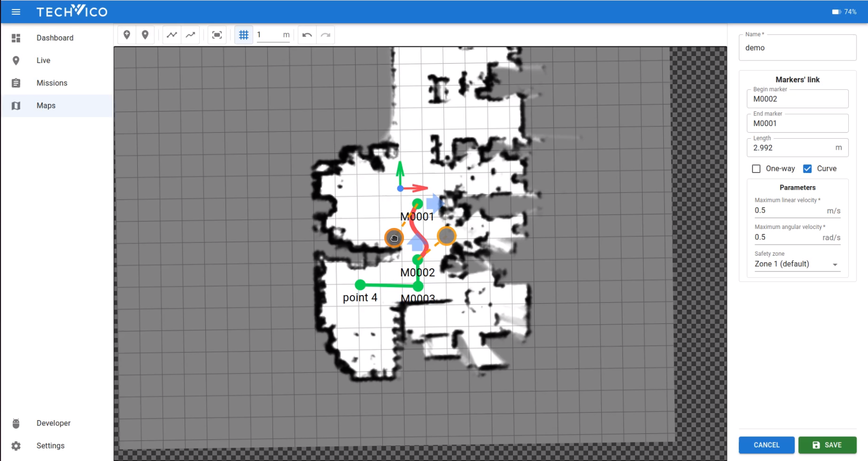
Task: Click the Missions clipboard icon
Action: click(16, 83)
